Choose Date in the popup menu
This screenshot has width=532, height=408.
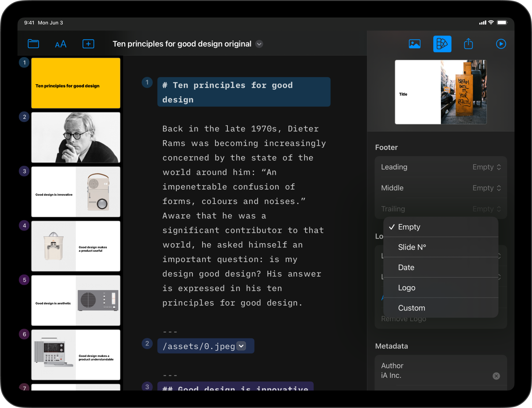pyautogui.click(x=441, y=267)
